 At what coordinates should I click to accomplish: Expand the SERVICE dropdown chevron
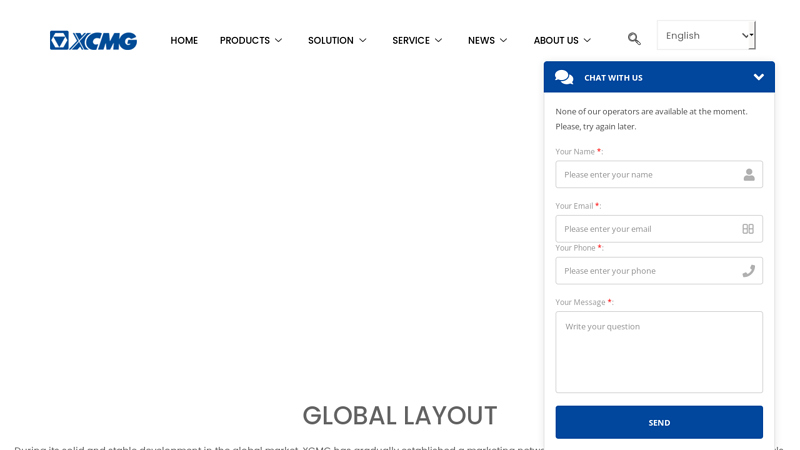438,40
